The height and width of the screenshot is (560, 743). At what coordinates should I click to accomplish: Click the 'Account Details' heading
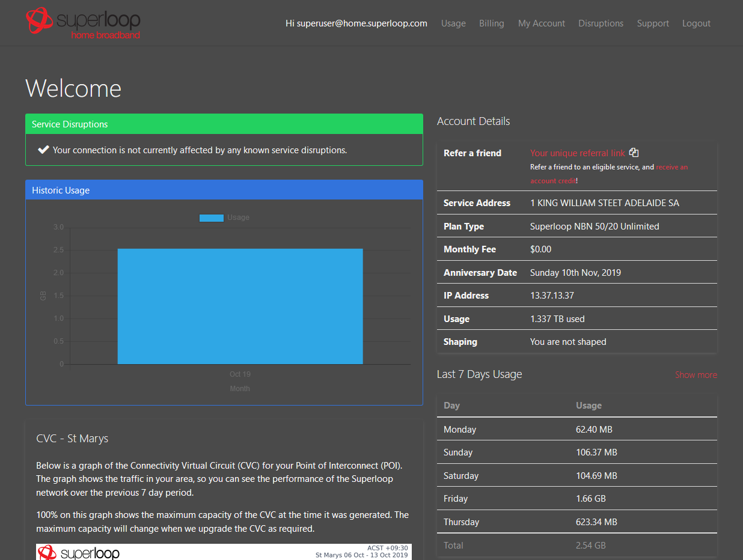tap(473, 121)
